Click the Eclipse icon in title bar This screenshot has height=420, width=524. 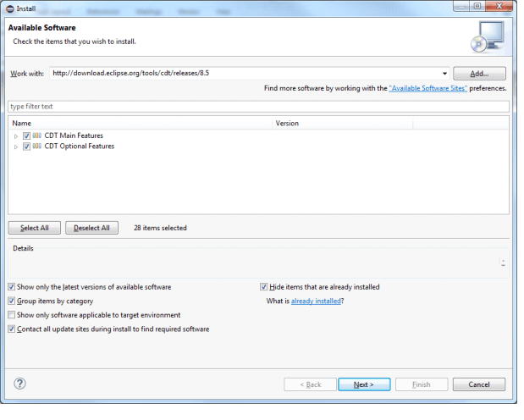(x=10, y=8)
